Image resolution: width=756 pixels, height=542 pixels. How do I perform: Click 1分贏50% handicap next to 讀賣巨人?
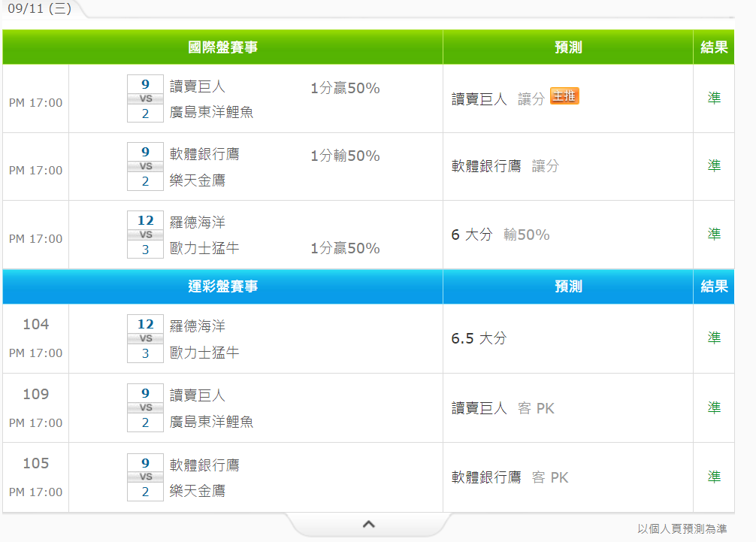(x=345, y=88)
